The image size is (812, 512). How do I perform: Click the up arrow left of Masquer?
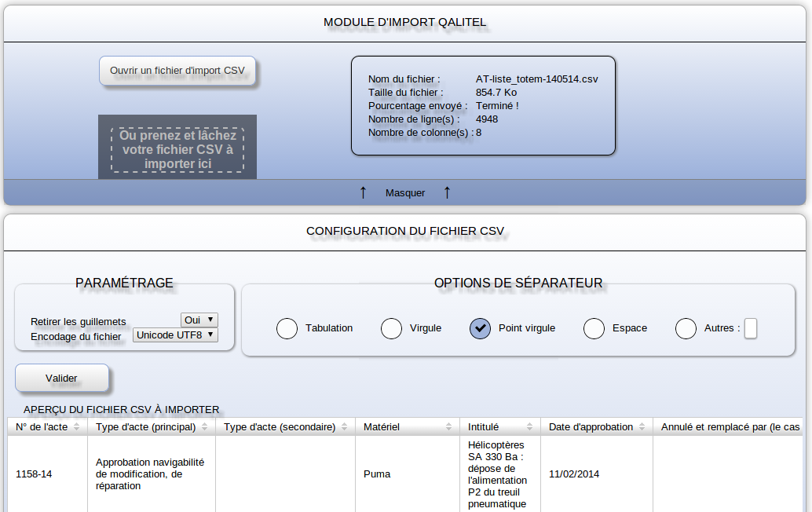(x=363, y=192)
